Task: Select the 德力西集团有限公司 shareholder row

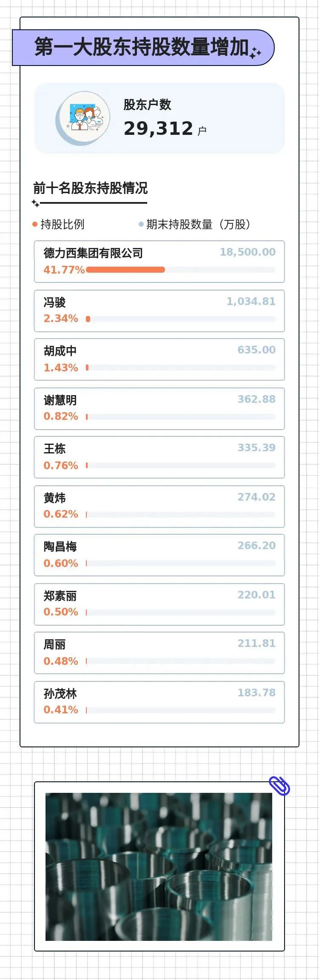Action: (x=159, y=261)
